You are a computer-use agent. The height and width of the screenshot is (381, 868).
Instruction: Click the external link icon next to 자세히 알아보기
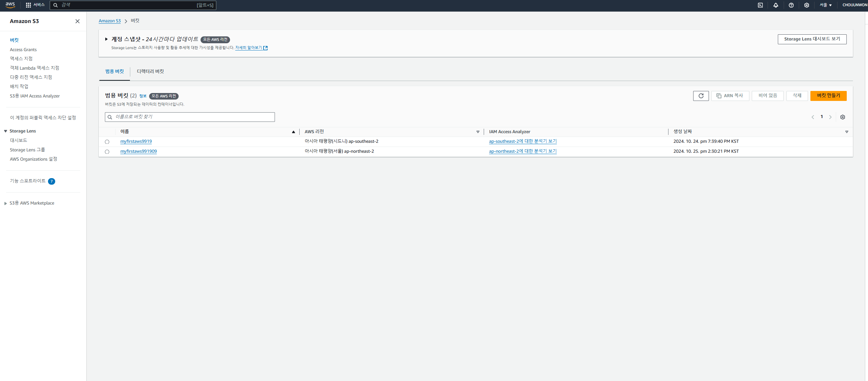[x=265, y=48]
